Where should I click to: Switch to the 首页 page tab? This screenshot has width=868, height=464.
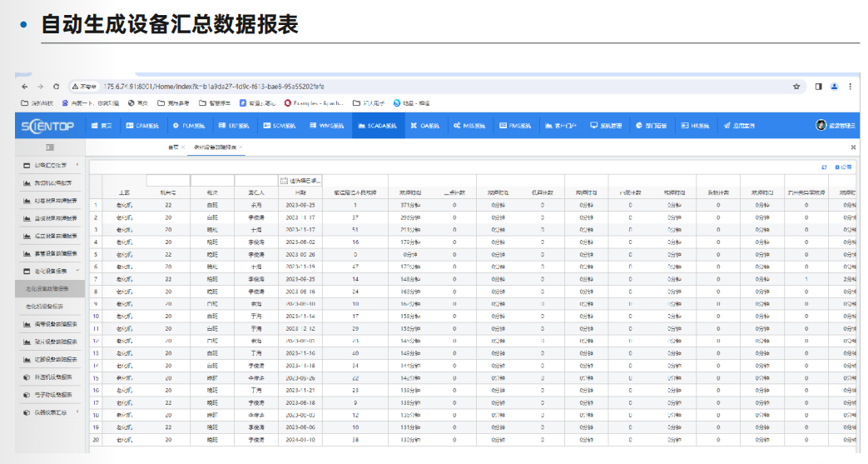point(173,147)
